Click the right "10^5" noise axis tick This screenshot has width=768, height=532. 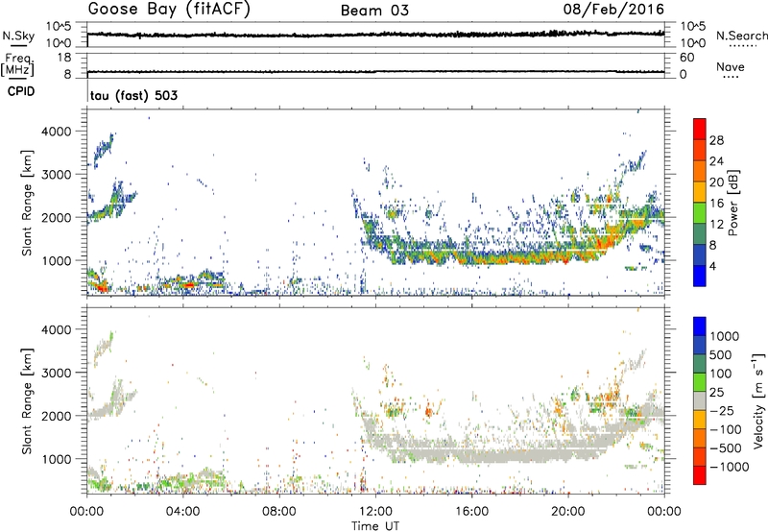point(693,26)
